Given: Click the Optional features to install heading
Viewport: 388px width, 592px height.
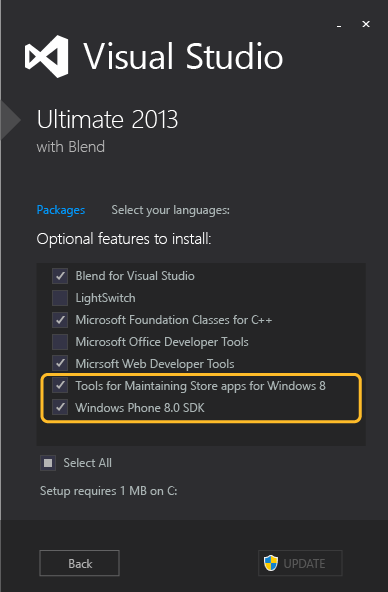Looking at the screenshot, I should (124, 239).
